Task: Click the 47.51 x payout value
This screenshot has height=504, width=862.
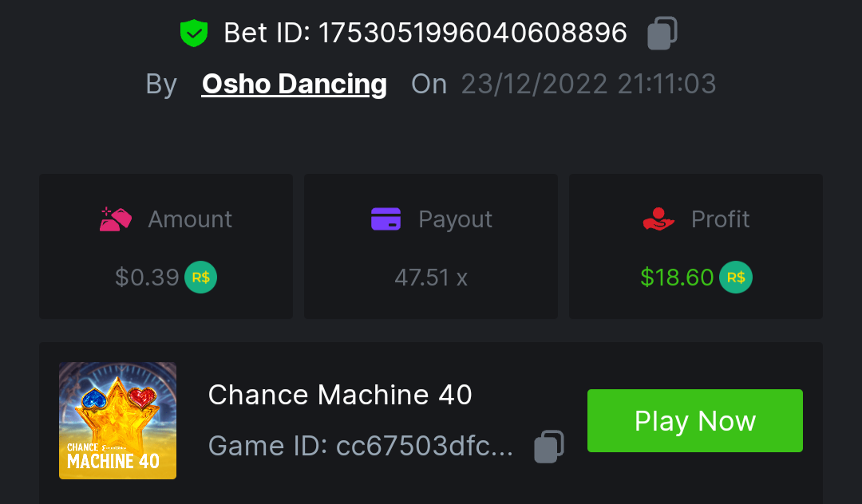Action: (431, 278)
